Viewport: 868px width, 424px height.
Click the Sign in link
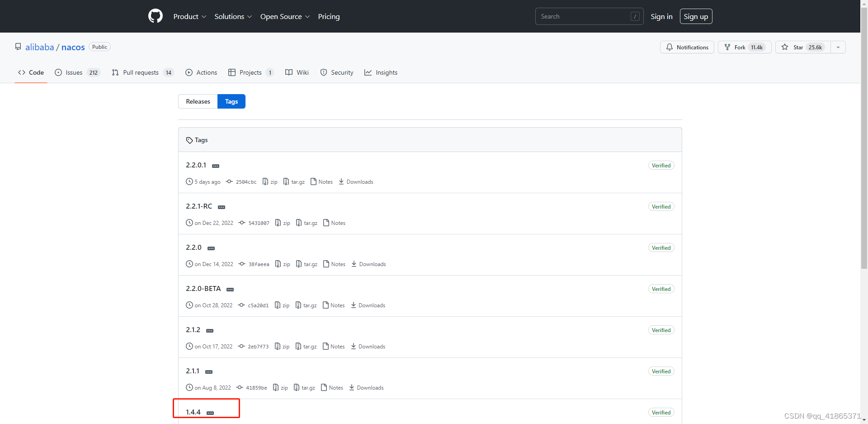point(661,16)
